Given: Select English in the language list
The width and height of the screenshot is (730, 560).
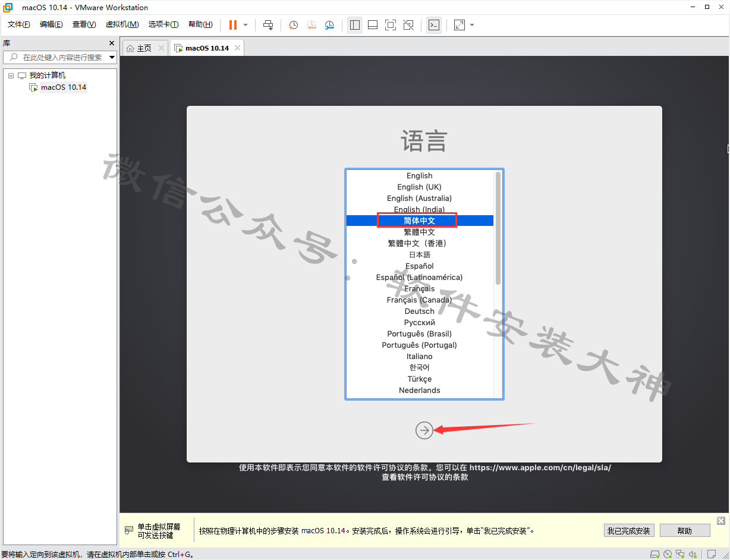Looking at the screenshot, I should point(420,175).
